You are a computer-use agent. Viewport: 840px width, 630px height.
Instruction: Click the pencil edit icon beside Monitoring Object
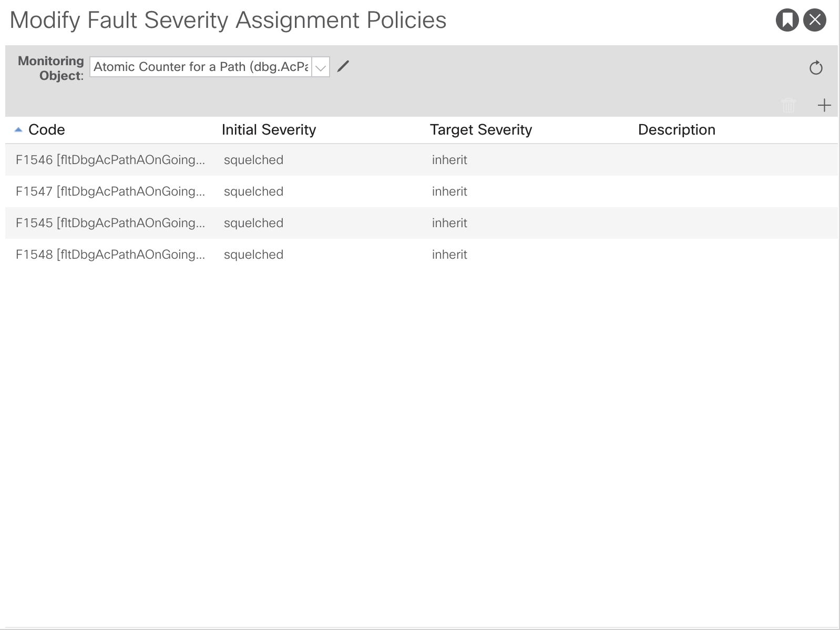(343, 66)
